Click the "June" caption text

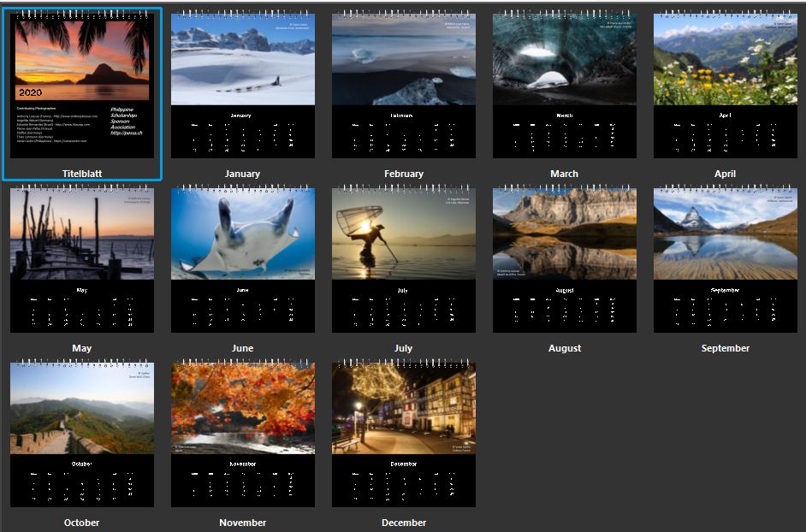(x=242, y=348)
